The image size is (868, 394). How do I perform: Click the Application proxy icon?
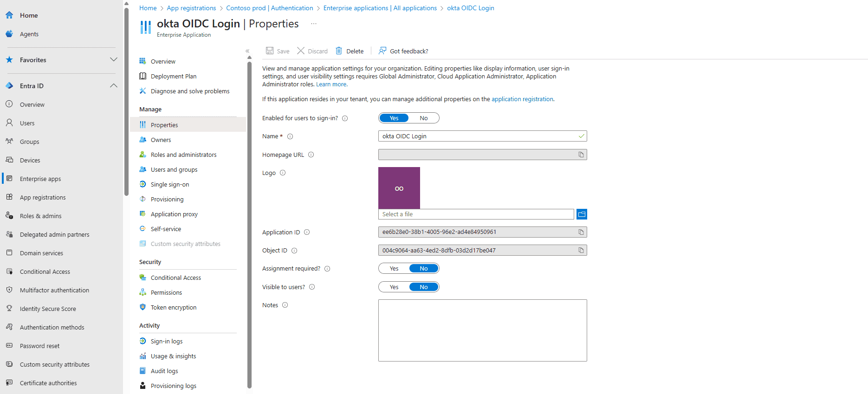tap(143, 214)
